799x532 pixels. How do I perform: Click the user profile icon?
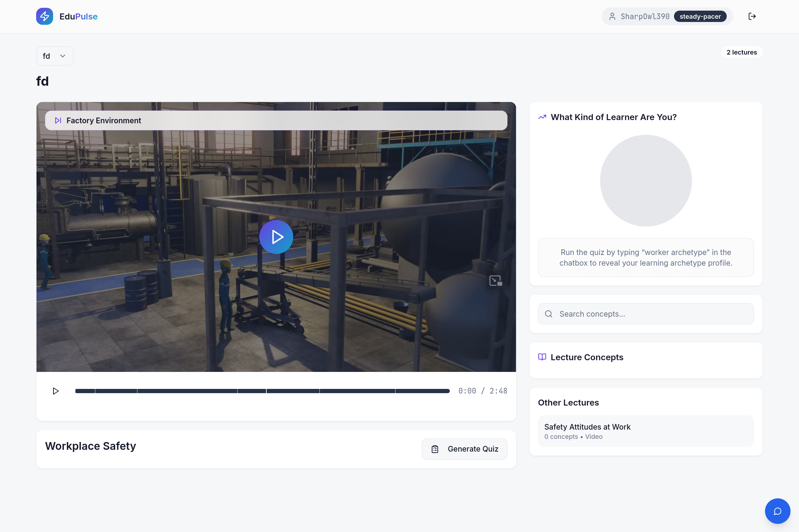click(x=612, y=16)
